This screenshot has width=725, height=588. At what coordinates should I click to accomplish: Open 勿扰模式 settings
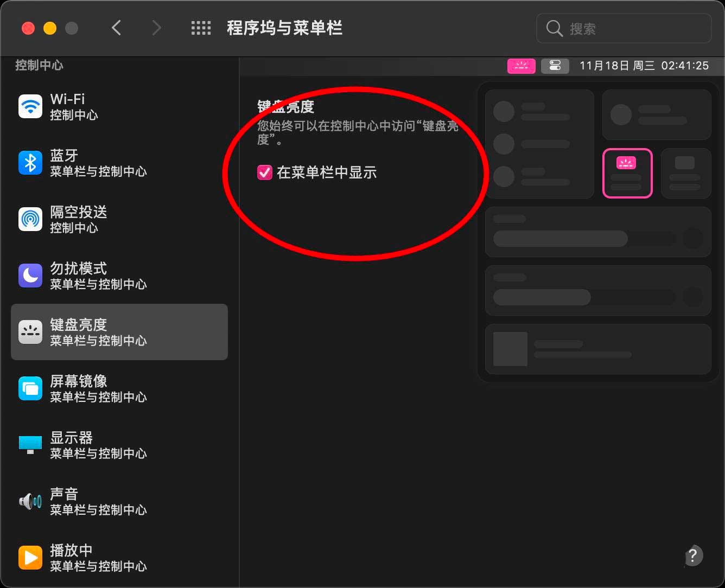tap(79, 276)
